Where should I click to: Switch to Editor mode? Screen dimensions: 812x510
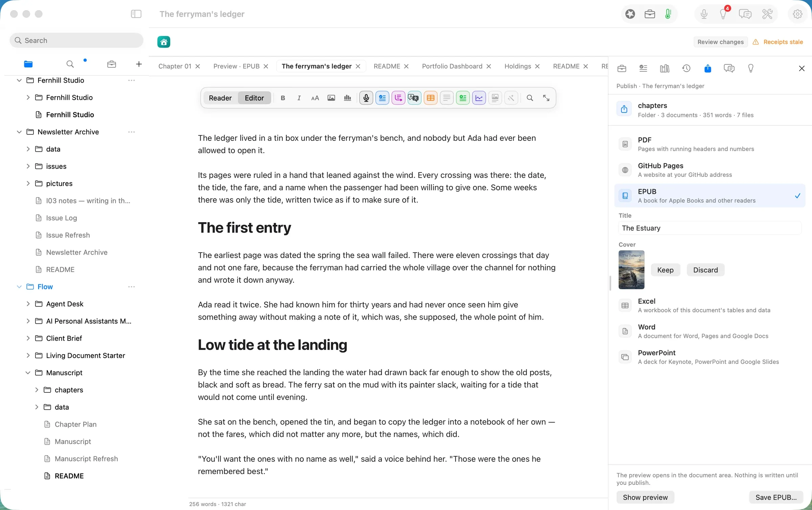tap(254, 98)
